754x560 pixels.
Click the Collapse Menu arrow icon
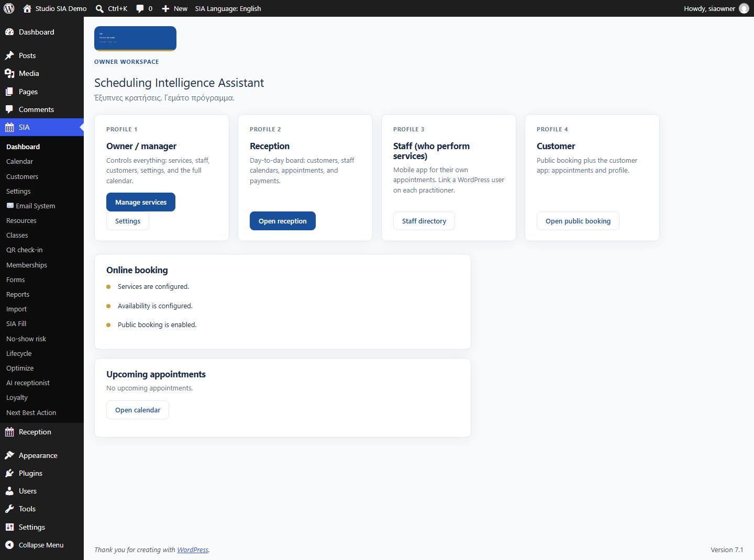(9, 545)
